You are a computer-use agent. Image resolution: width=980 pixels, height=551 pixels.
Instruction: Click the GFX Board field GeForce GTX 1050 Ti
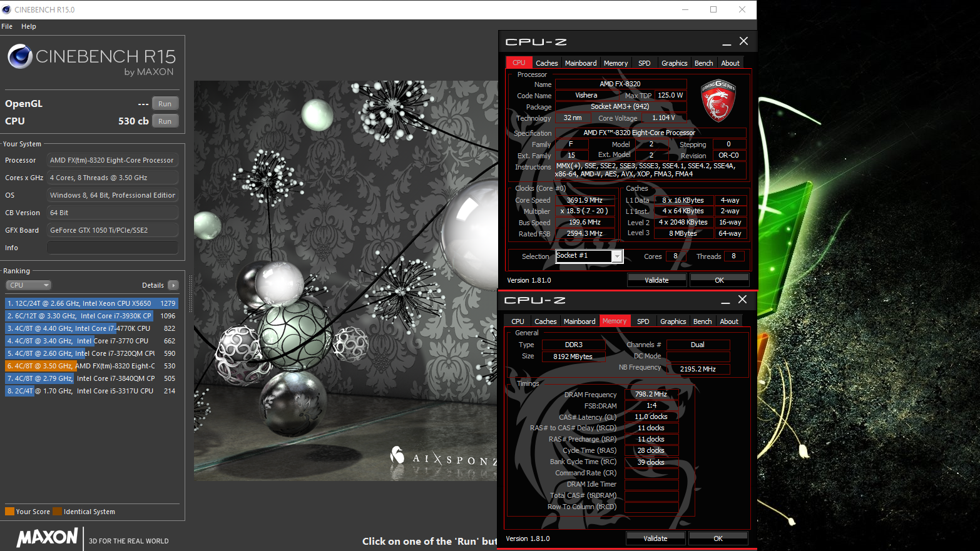[x=113, y=230]
